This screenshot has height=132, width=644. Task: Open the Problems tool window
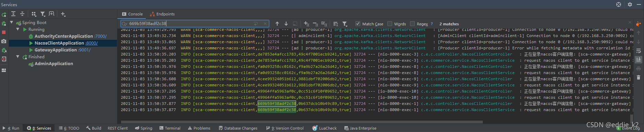(199, 128)
